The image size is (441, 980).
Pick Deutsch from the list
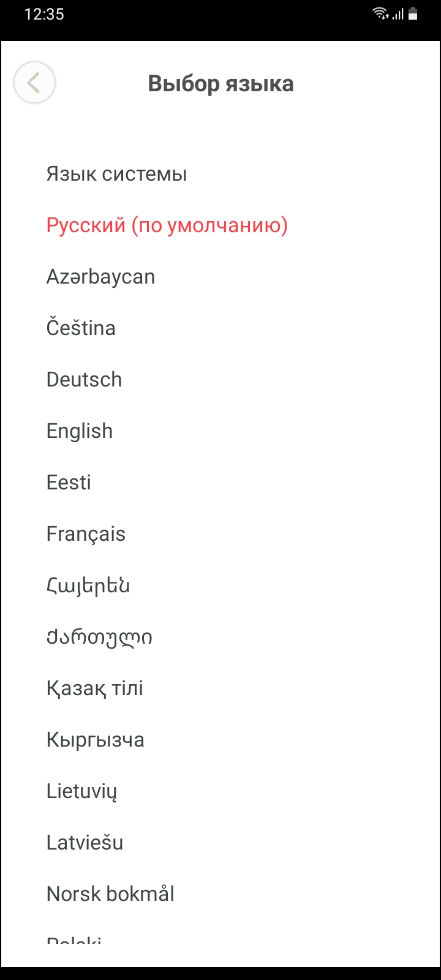(84, 380)
